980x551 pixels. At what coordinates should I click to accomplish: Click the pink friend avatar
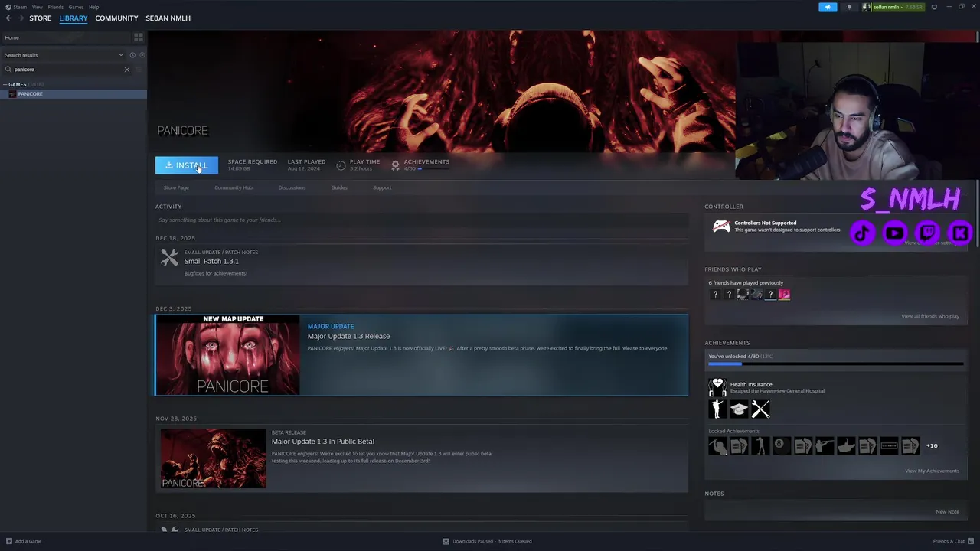click(x=784, y=295)
